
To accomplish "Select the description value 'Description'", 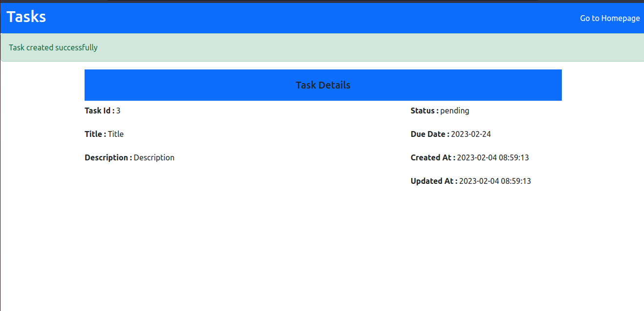I will point(154,157).
